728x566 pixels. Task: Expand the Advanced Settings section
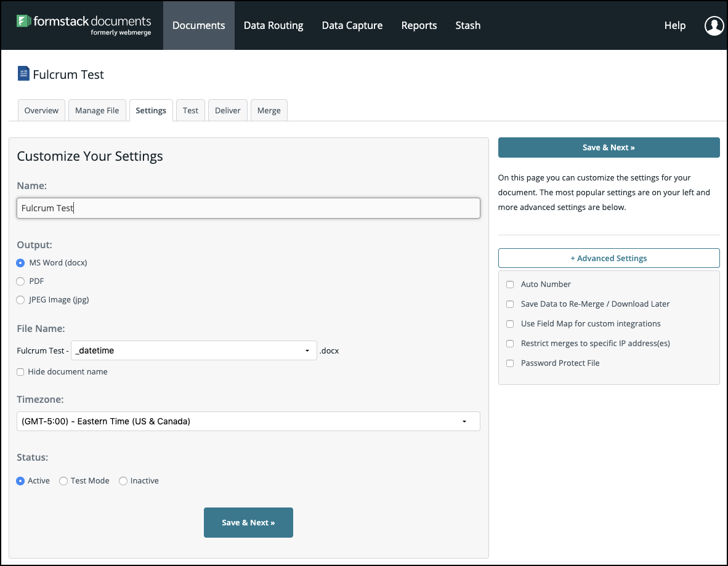tap(609, 258)
